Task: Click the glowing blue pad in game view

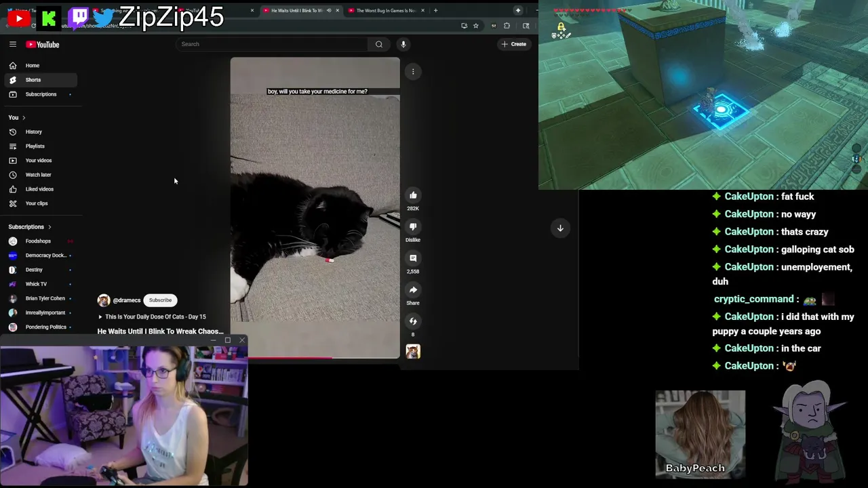Action: (x=720, y=110)
